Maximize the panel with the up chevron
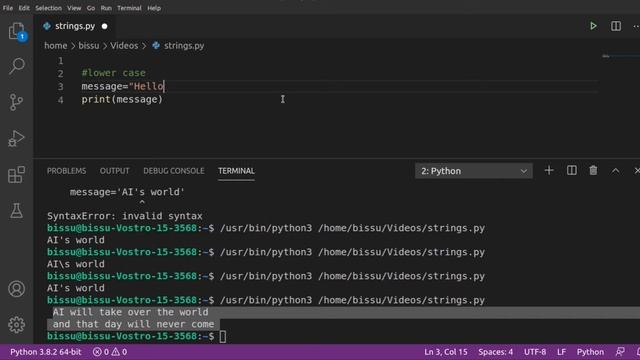This screenshot has width=640, height=360. click(x=615, y=171)
